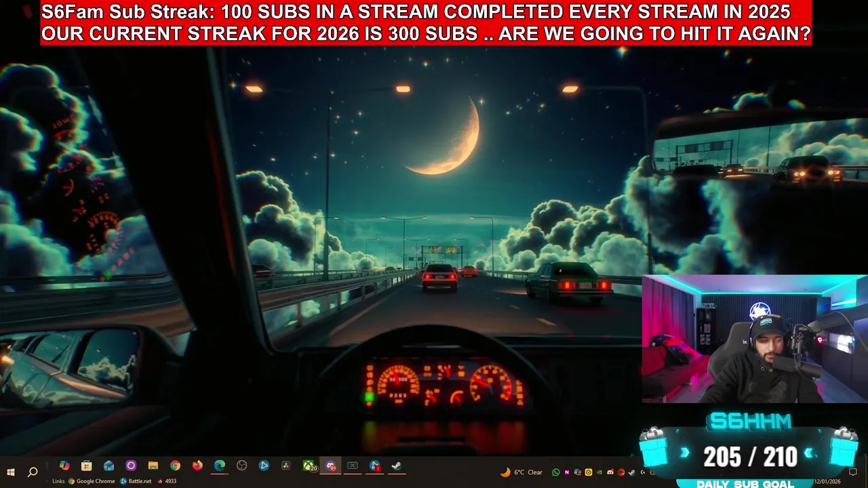Open the 4933 shortcut in Links toolbar
The width and height of the screenshot is (868, 488).
pos(167,481)
